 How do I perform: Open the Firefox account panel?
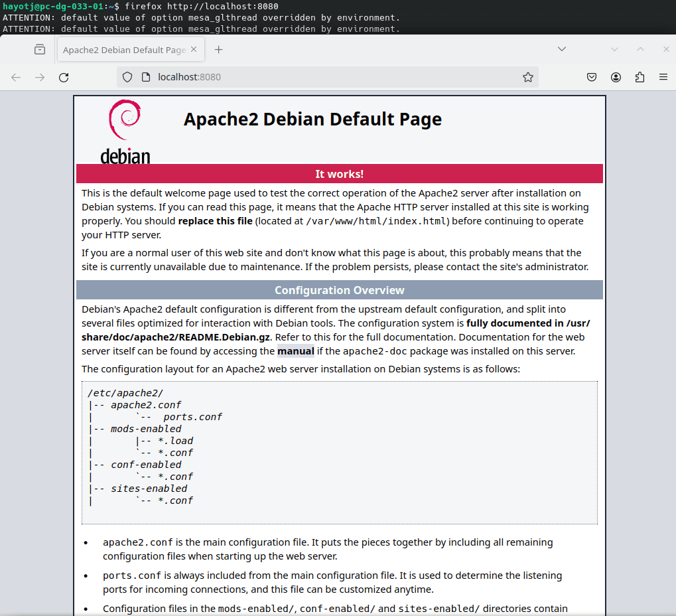616,77
